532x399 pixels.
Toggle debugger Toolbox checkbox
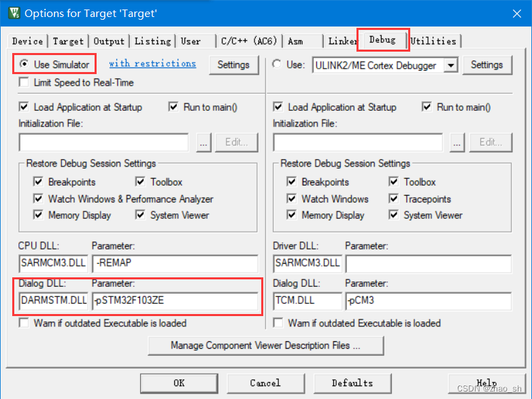click(394, 181)
